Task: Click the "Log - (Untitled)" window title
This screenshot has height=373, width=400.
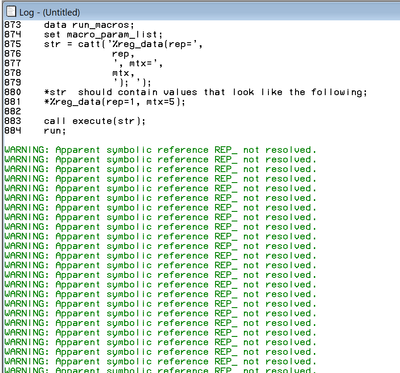Action: (49, 13)
